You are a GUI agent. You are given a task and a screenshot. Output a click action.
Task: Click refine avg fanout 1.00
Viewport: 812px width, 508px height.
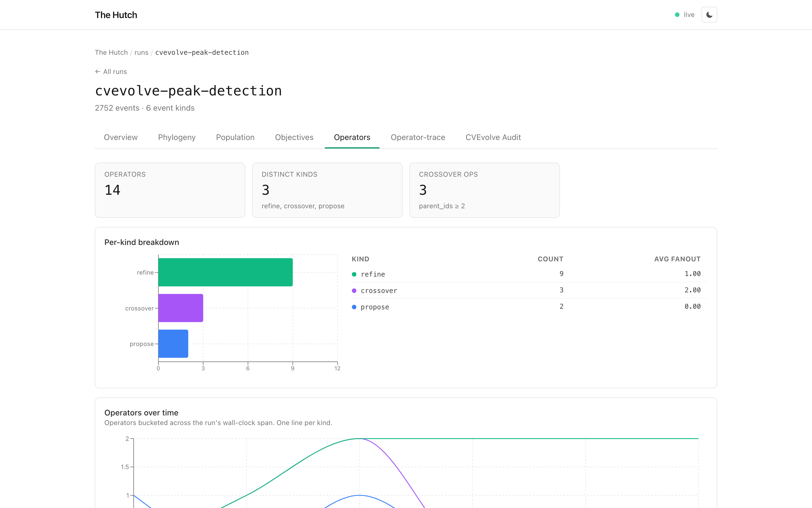pyautogui.click(x=692, y=274)
